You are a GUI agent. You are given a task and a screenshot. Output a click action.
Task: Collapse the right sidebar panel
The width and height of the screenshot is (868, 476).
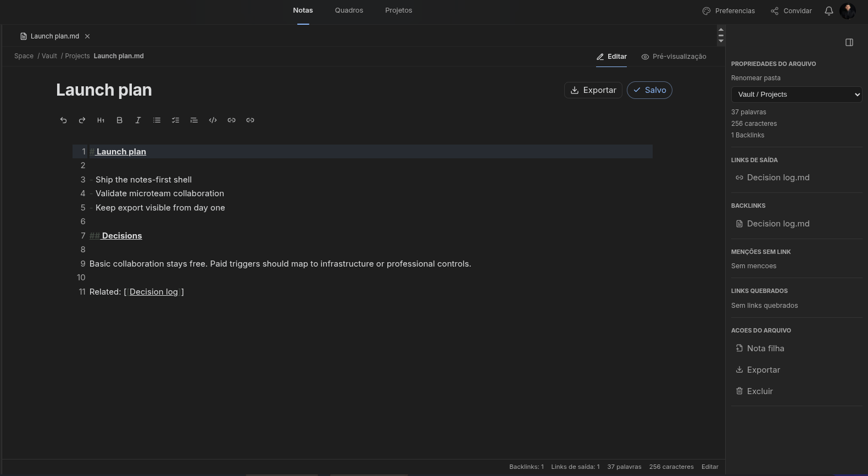coord(849,42)
